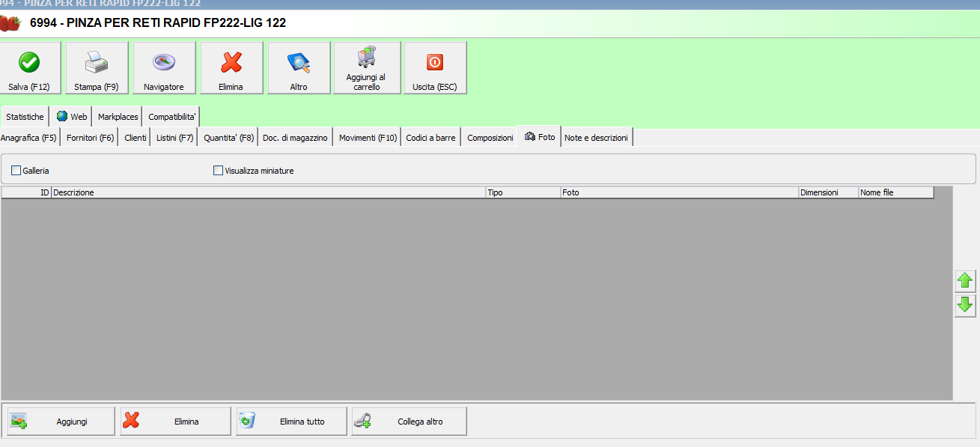Open the Navigatore compass button

(x=164, y=67)
